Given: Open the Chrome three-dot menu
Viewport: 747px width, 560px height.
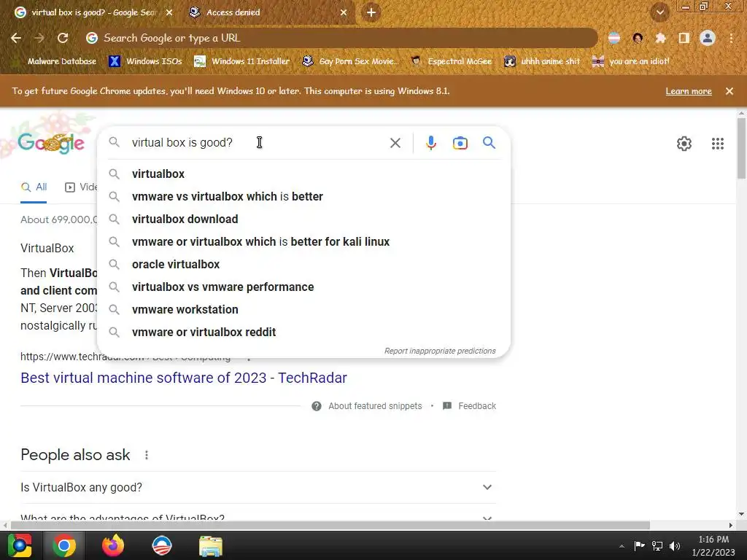Looking at the screenshot, I should tap(731, 38).
